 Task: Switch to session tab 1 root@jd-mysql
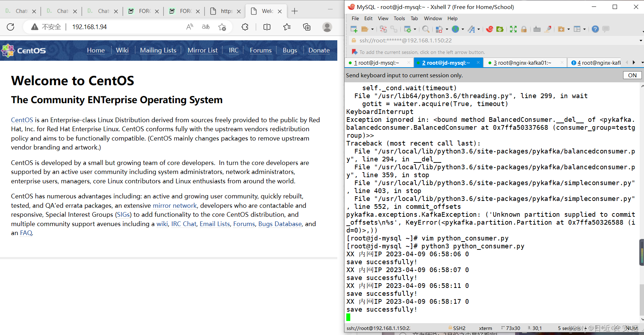(x=377, y=63)
